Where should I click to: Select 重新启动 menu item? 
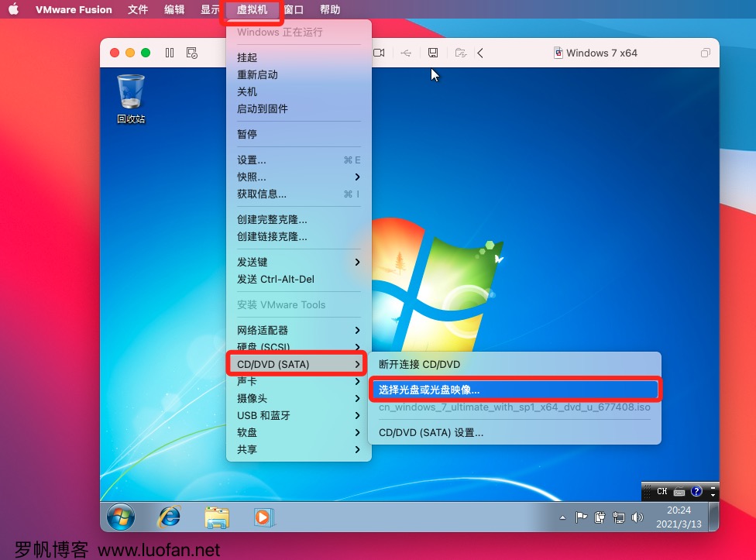[299, 74]
